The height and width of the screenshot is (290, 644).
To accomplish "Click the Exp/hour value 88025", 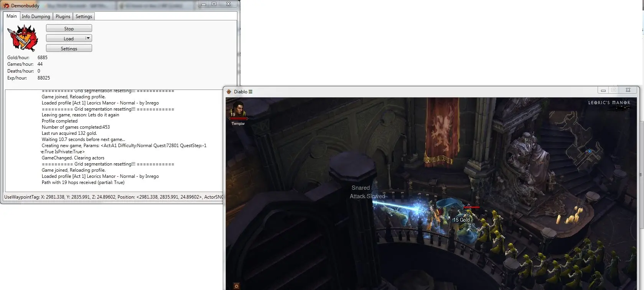I will (x=44, y=78).
